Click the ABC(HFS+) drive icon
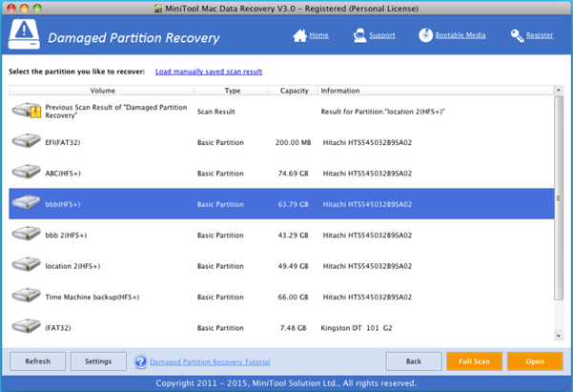This screenshot has height=392, width=573. pyautogui.click(x=27, y=172)
